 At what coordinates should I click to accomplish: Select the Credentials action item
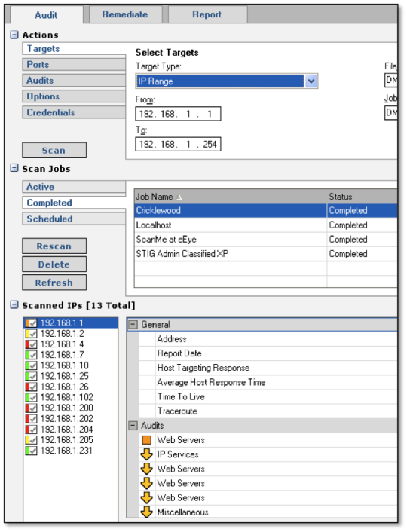[74, 112]
